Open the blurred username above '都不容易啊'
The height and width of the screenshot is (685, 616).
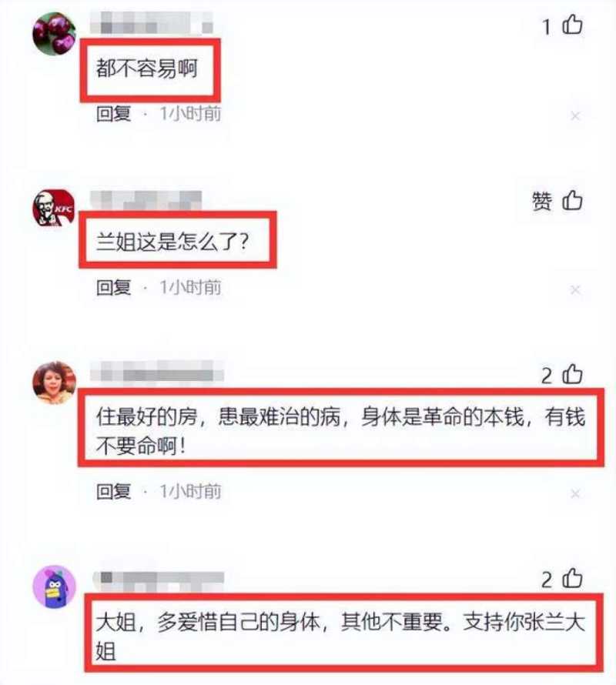pyautogui.click(x=151, y=23)
